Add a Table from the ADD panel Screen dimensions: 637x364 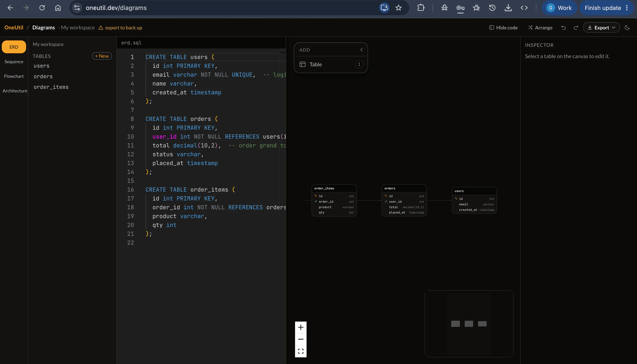click(331, 64)
